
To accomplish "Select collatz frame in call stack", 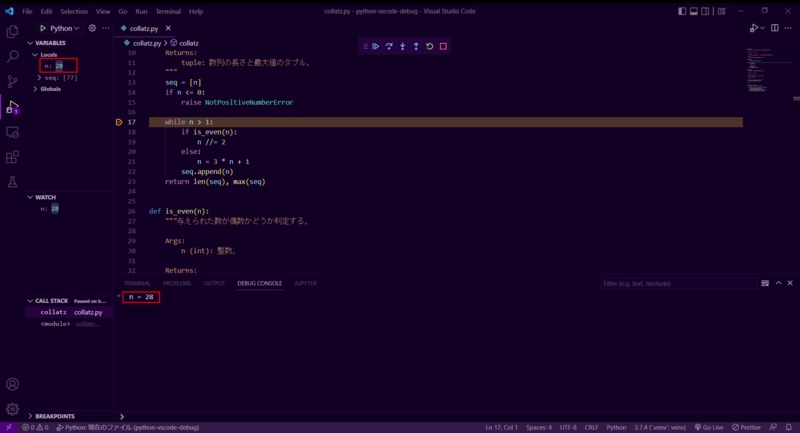I will tap(69, 312).
